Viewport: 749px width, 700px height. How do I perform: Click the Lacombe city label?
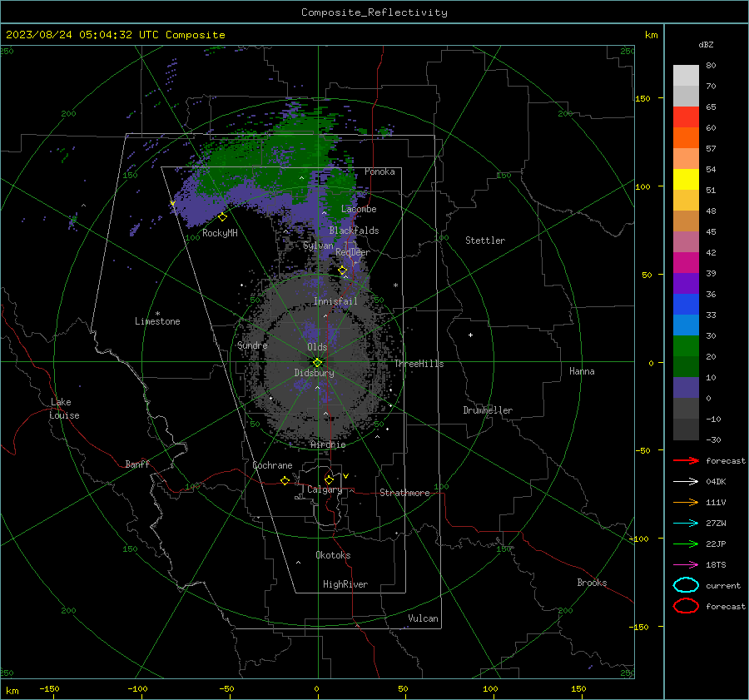pos(359,209)
